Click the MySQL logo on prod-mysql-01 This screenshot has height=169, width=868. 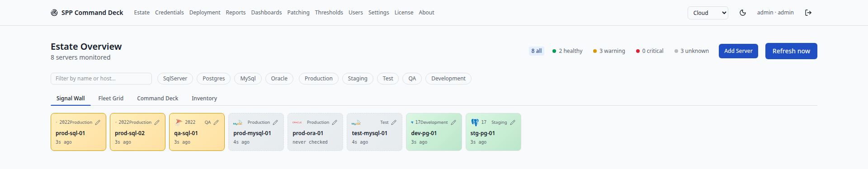[x=238, y=122]
